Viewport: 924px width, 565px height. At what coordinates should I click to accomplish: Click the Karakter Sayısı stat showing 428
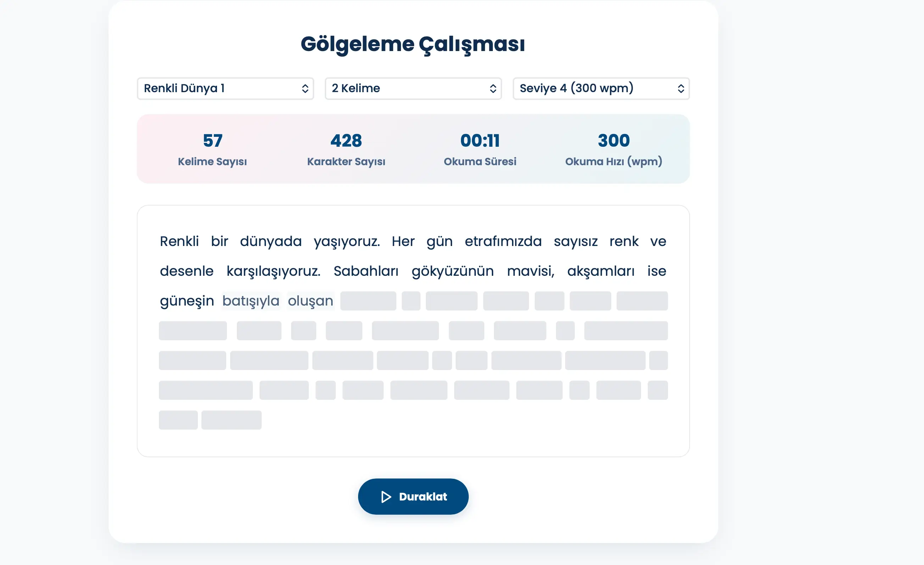(346, 149)
